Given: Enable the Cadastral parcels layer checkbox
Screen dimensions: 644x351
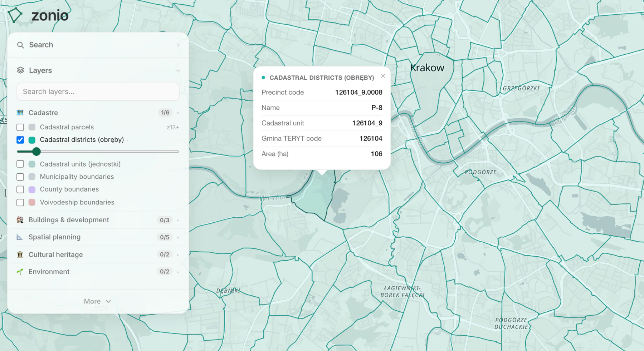Looking at the screenshot, I should point(20,127).
